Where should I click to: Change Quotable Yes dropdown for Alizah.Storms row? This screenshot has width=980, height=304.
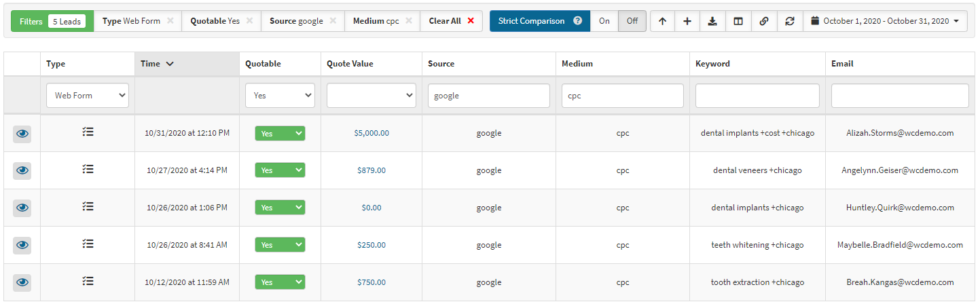(280, 134)
